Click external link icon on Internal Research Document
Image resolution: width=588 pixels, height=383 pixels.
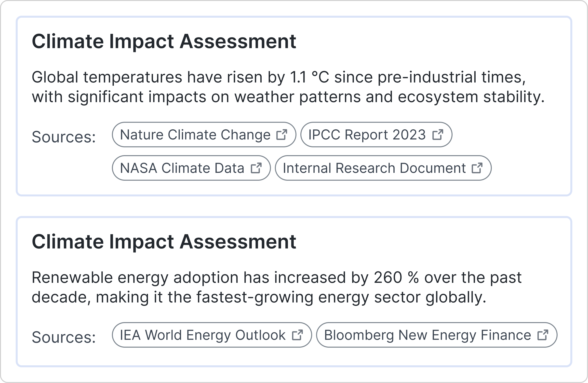[477, 168]
